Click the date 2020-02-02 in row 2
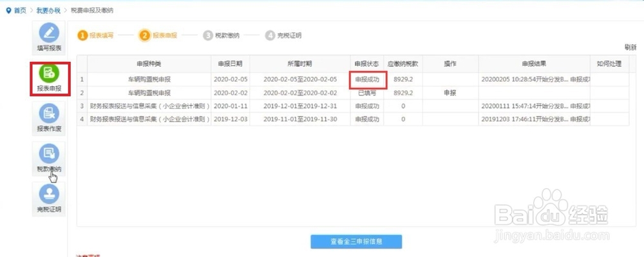Screen dimensions: 644x257 click(x=231, y=93)
